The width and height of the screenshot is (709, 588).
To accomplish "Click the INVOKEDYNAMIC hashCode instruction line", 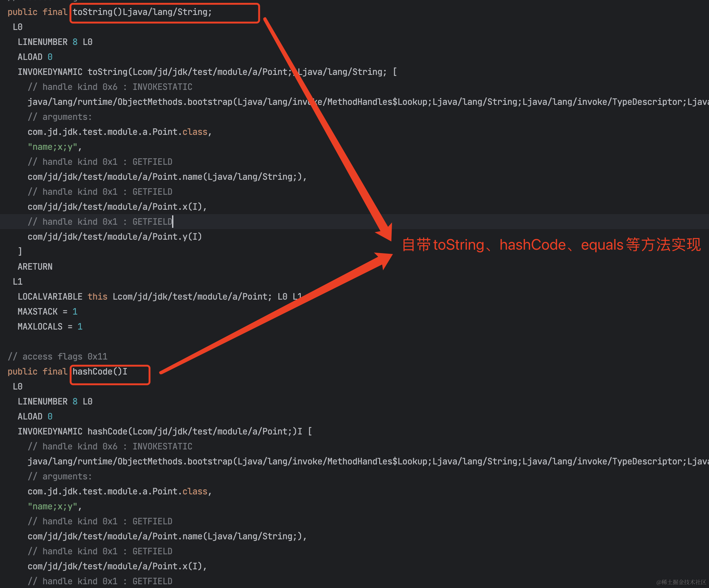I will tap(165, 431).
